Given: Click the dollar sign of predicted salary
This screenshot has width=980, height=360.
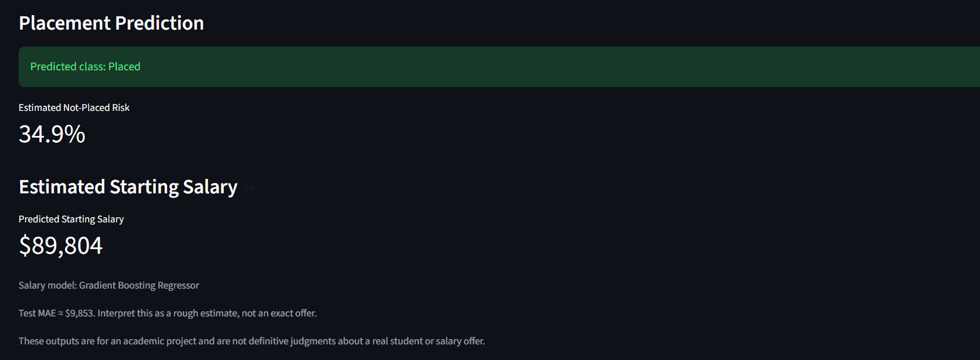Looking at the screenshot, I should click(x=24, y=246).
